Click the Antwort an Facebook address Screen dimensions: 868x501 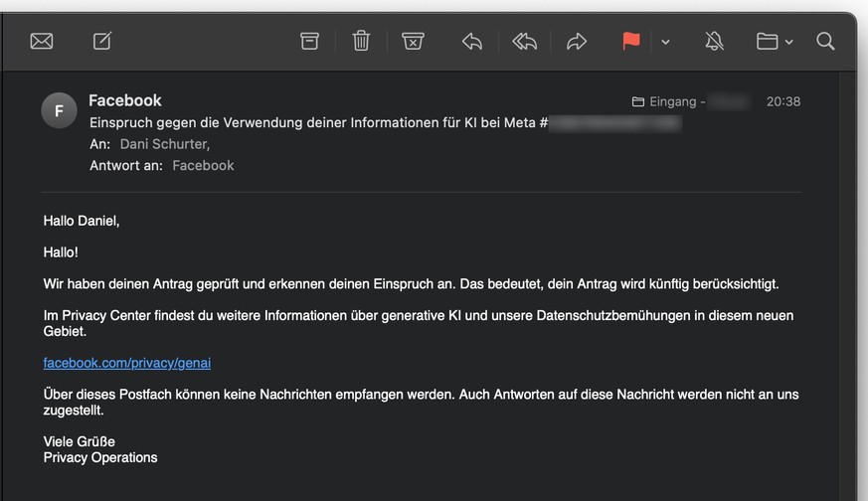(x=203, y=166)
